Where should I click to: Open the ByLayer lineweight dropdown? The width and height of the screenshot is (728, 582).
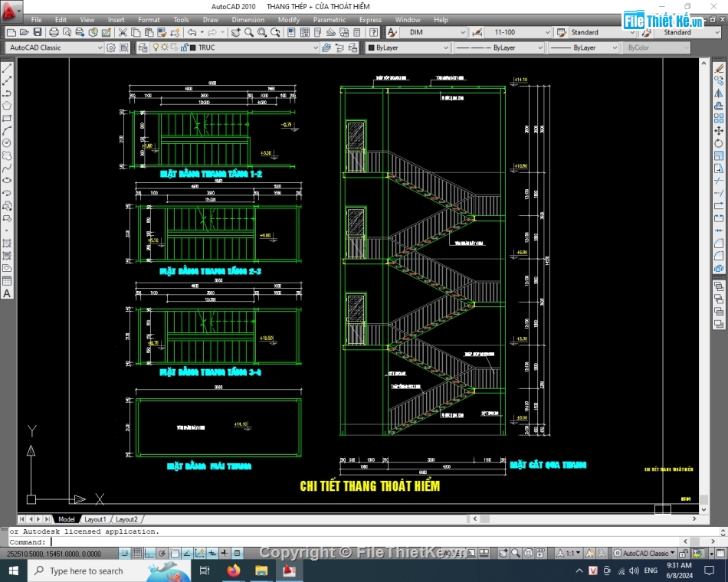tap(584, 47)
